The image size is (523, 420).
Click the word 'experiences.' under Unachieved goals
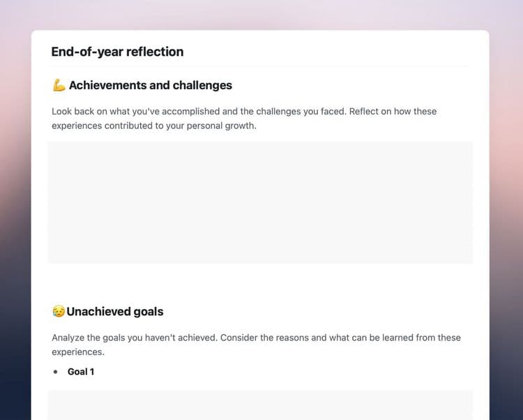[x=78, y=352]
